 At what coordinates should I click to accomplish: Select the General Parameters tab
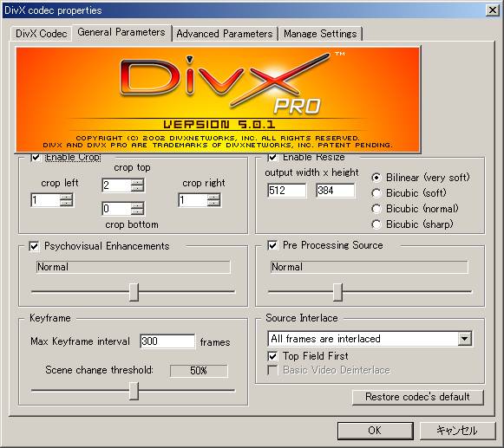pyautogui.click(x=121, y=32)
